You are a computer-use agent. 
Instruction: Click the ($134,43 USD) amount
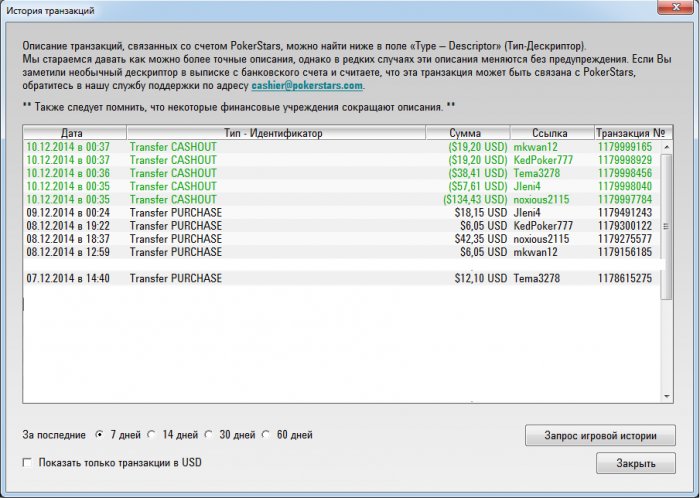click(x=475, y=199)
